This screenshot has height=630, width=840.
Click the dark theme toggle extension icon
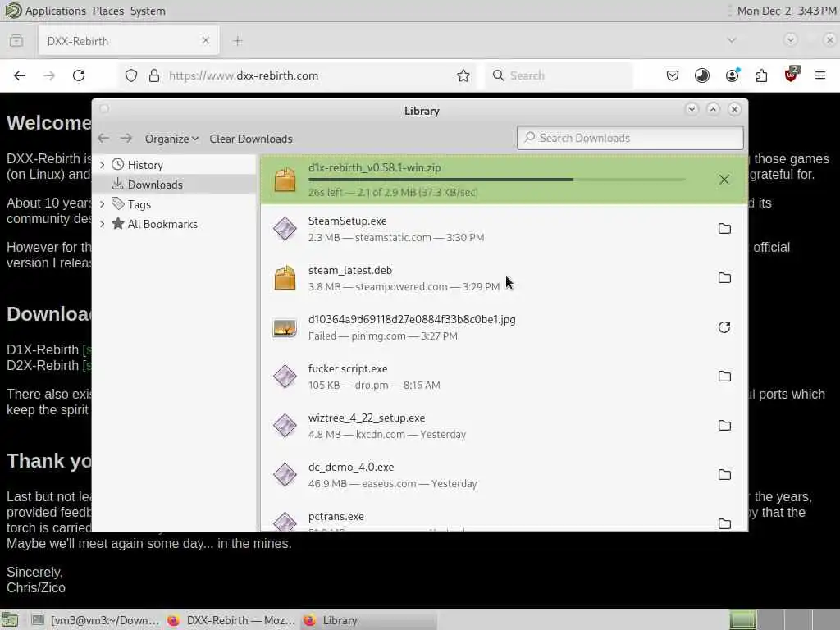click(x=702, y=75)
